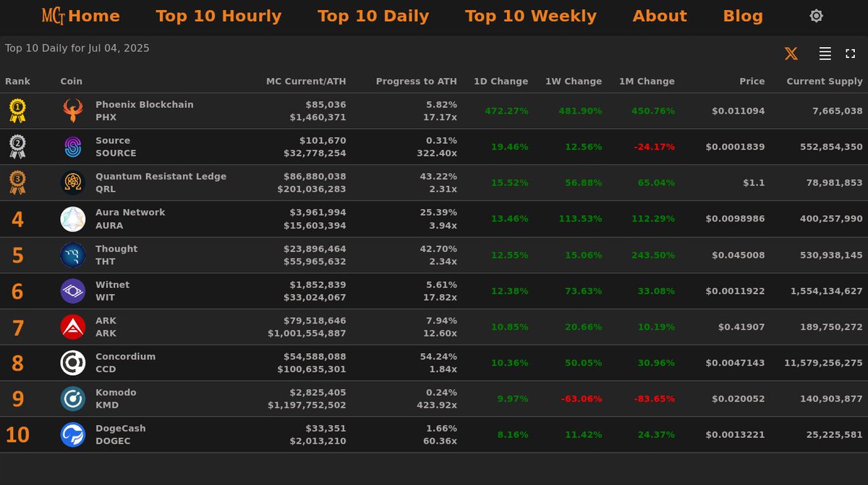Click the 11,579,256,275 supply value
This screenshot has width=868, height=485.
point(823,363)
